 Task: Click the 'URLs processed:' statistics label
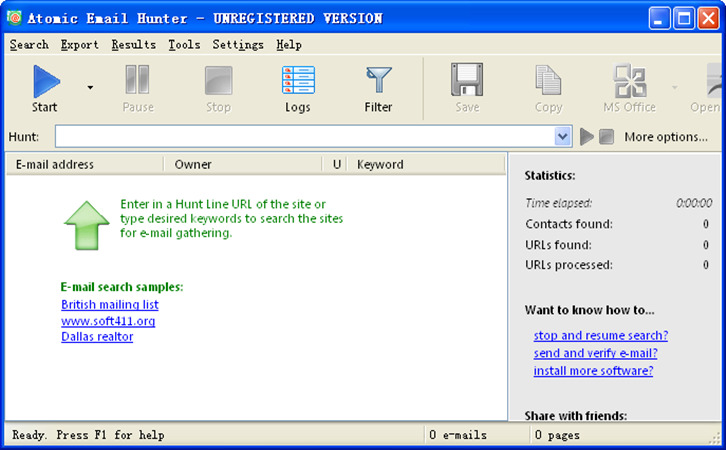click(569, 265)
